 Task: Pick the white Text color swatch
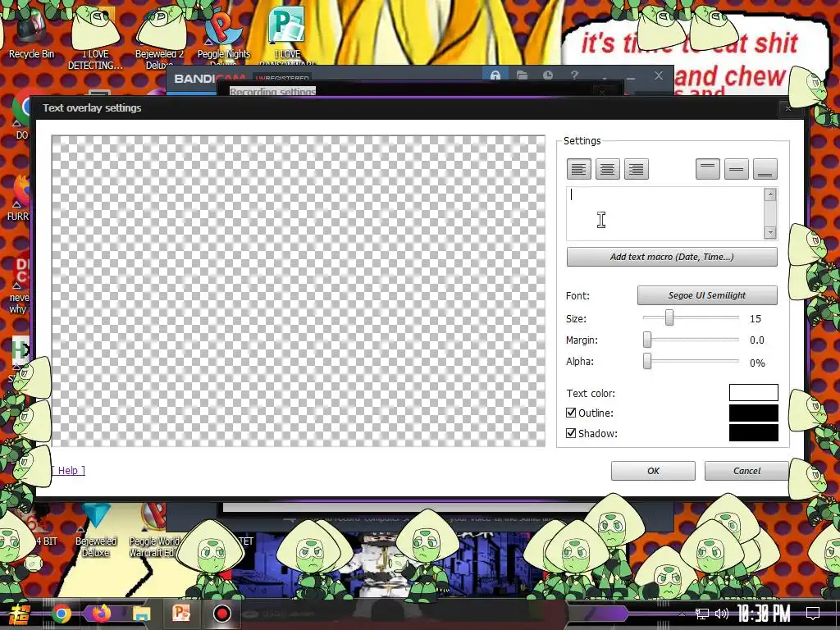click(x=753, y=393)
